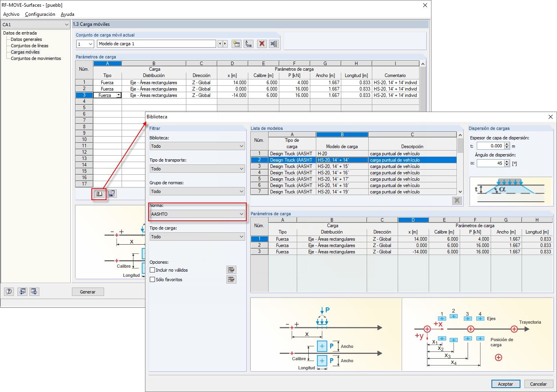This screenshot has width=557, height=392.
Task: Select the HS-20, 14' + 18' model row
Action: 354,185
